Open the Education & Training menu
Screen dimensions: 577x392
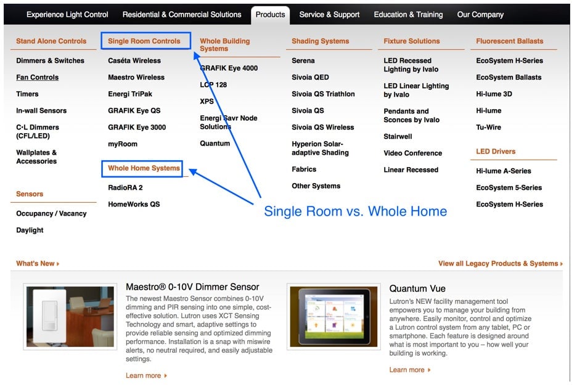[409, 15]
